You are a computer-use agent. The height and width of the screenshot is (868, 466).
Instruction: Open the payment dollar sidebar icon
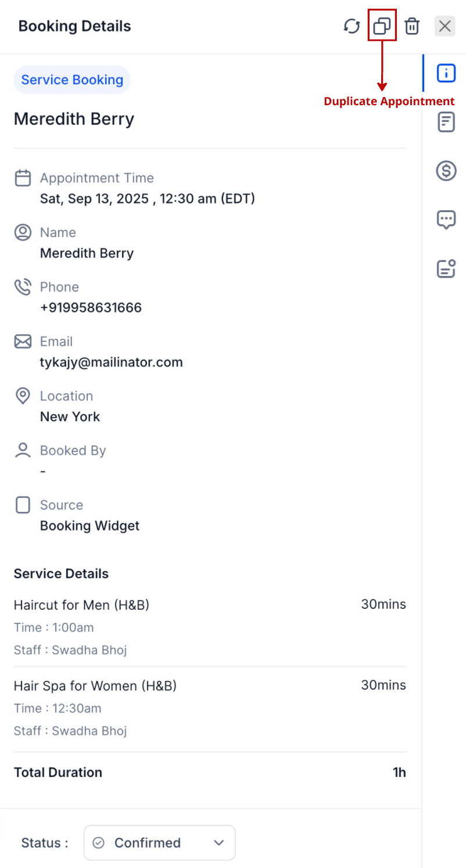click(446, 171)
